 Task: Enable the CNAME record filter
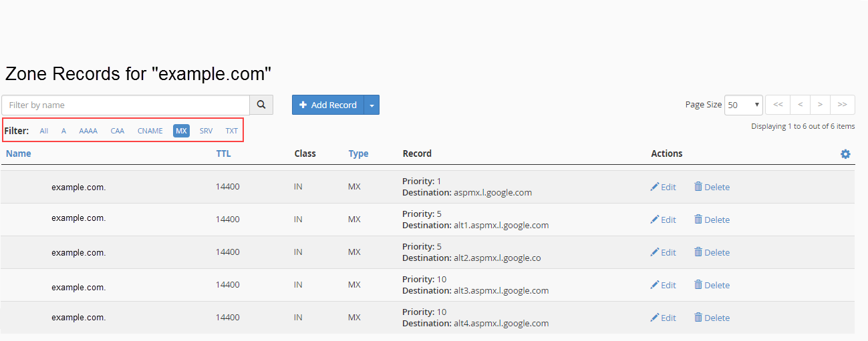[x=150, y=131]
